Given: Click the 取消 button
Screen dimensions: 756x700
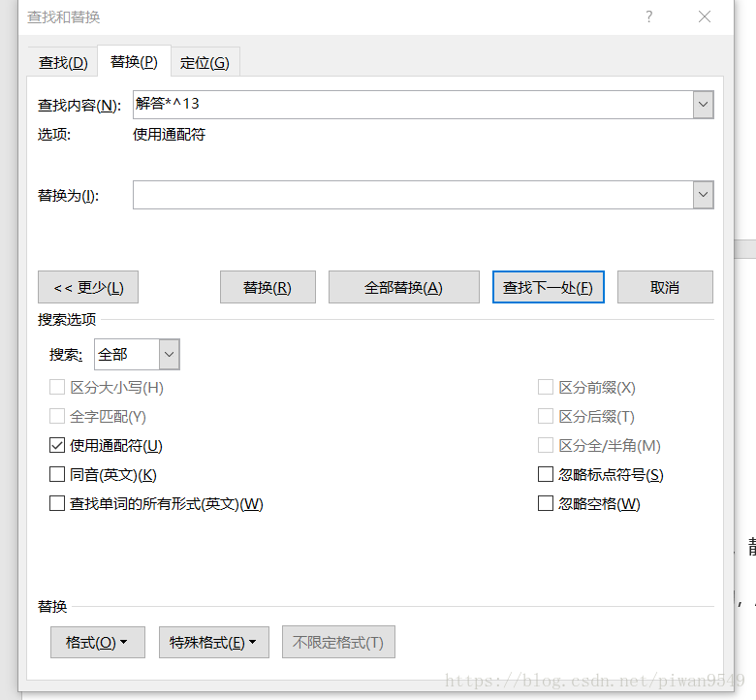Looking at the screenshot, I should point(665,287).
